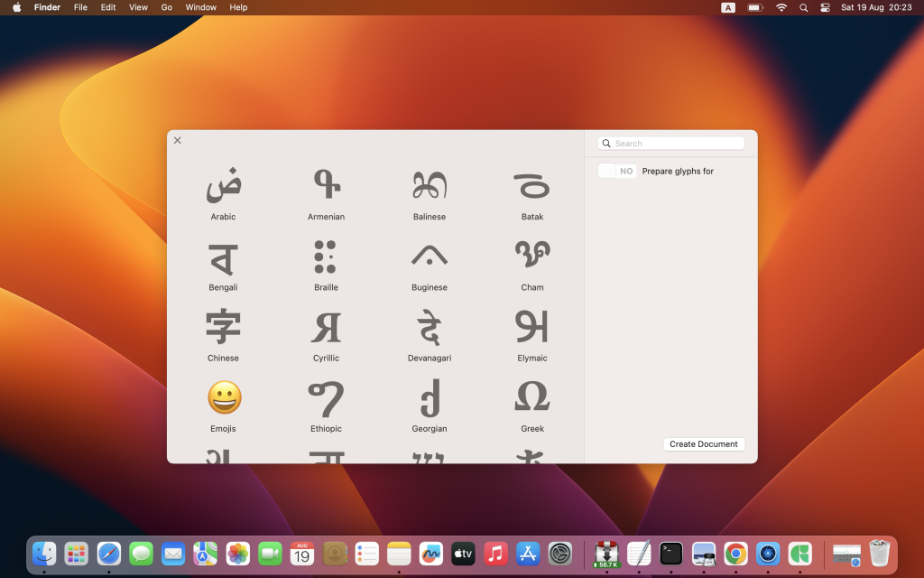The height and width of the screenshot is (578, 924).
Task: Open Mail from the Dock
Action: (x=173, y=554)
